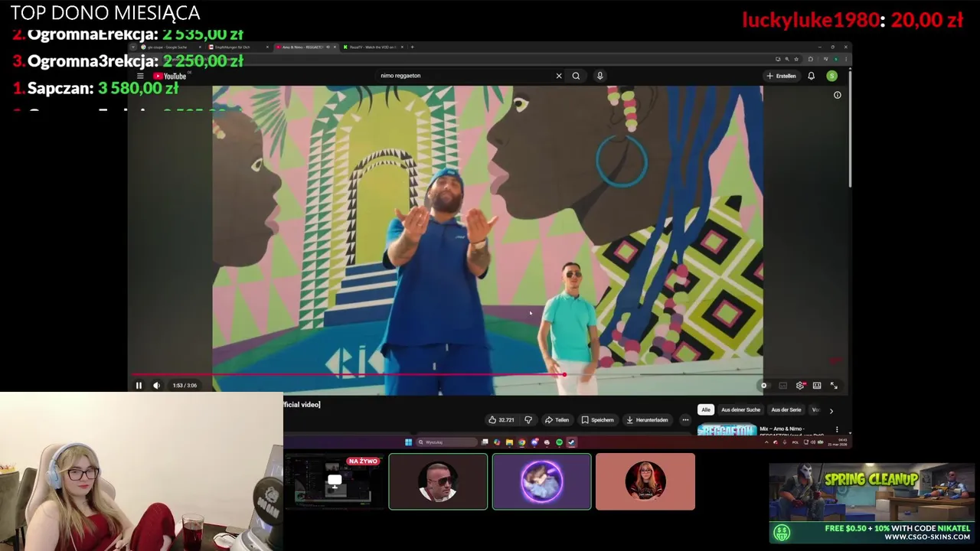This screenshot has height=551, width=980.
Task: Click Erstellen create button
Action: click(x=781, y=76)
